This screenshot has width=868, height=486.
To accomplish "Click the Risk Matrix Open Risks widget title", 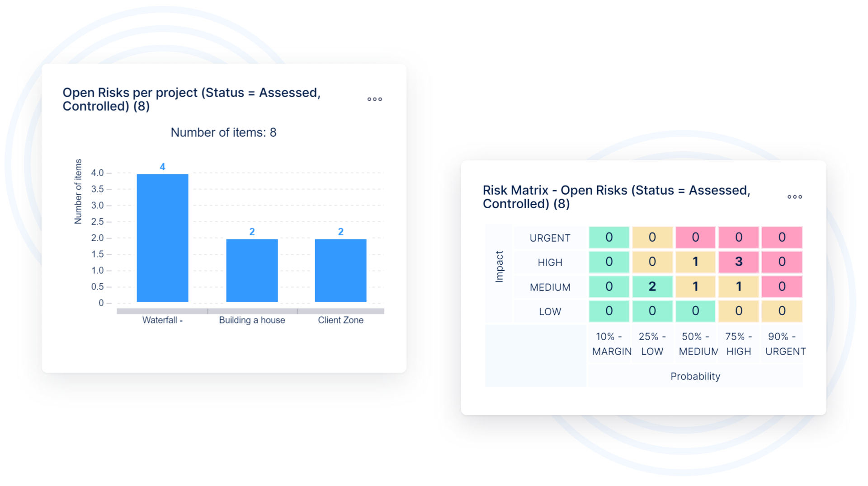I will (616, 197).
